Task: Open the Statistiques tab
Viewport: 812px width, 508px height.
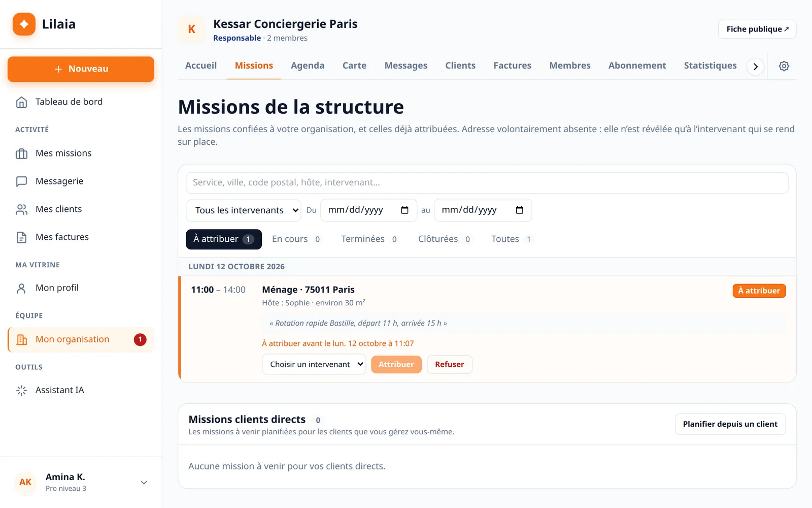Action: pos(710,66)
